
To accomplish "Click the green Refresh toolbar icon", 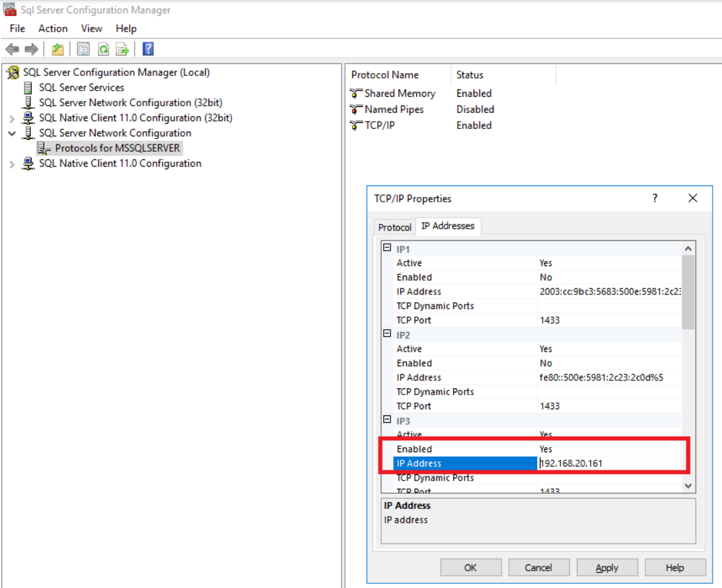I will [103, 49].
